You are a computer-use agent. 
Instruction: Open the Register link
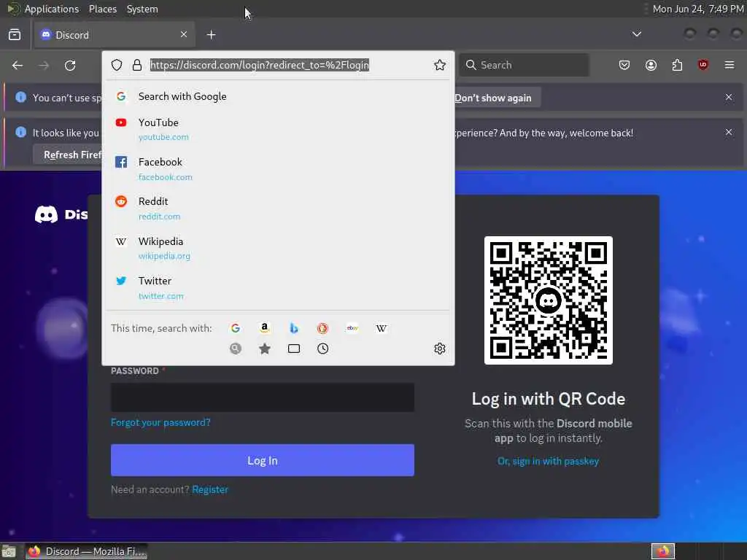tap(210, 489)
